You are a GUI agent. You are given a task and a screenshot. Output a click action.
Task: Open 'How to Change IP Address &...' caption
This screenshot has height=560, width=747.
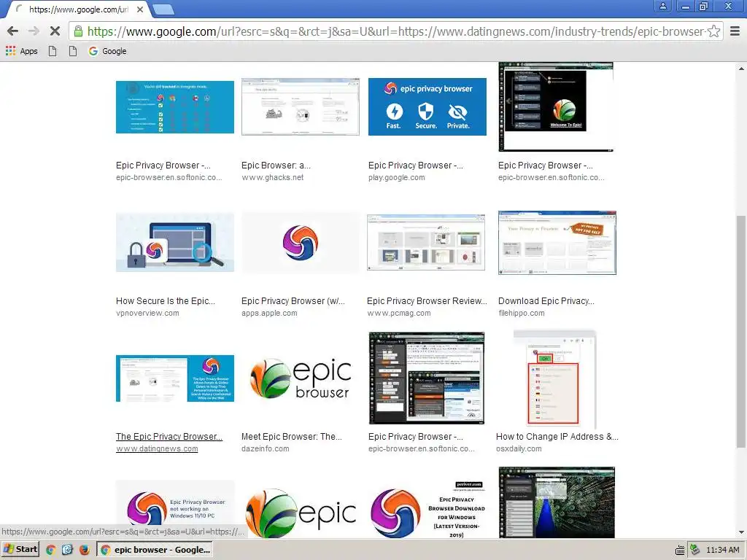point(557,436)
